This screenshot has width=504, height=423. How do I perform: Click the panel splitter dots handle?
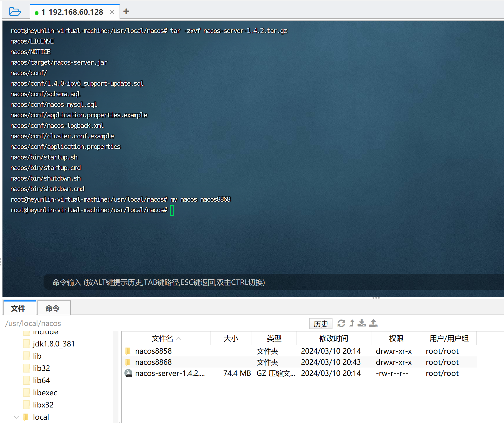[376, 298]
